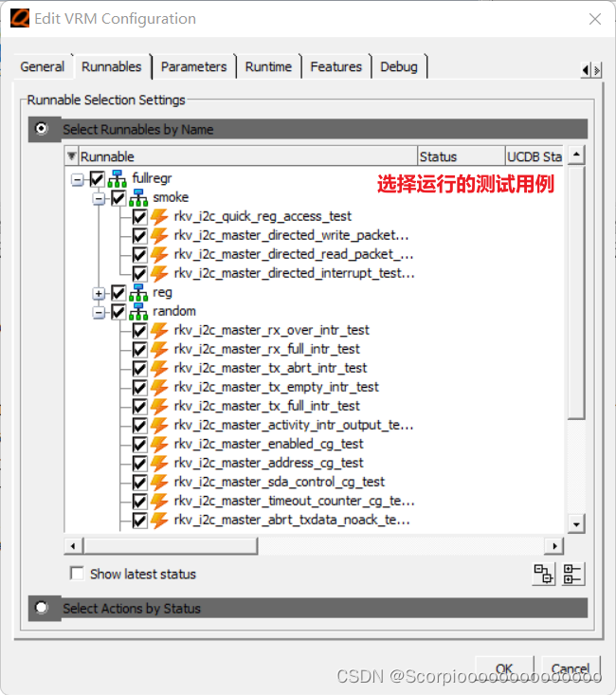
Task: Click lightning icon of rkv_i2c_quick_reg_access_test
Action: (x=159, y=217)
